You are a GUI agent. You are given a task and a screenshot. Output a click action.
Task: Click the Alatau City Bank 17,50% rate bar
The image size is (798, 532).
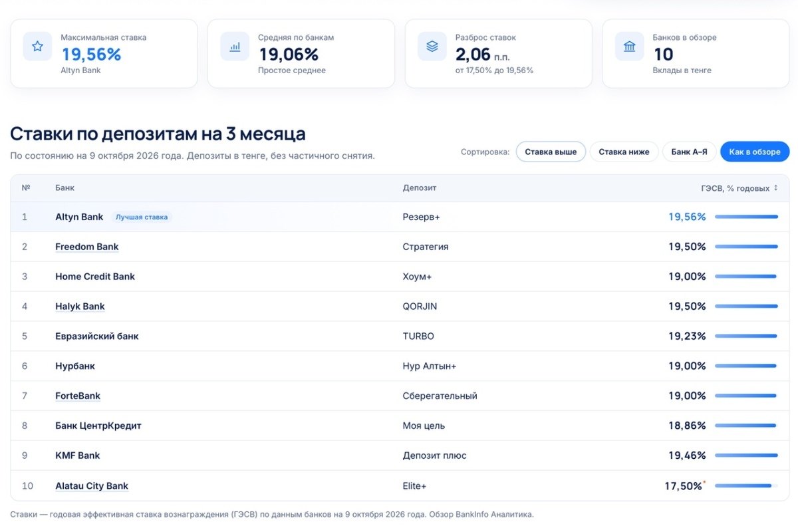[746, 486]
